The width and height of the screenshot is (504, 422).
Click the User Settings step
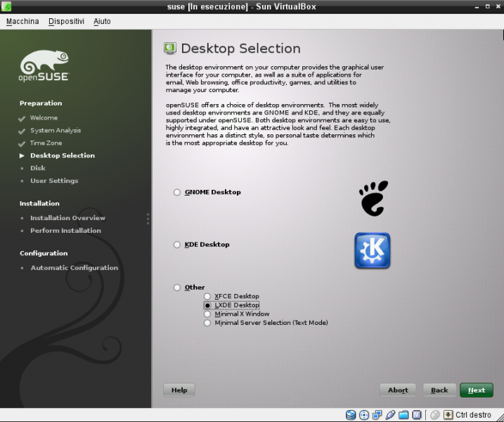(x=54, y=181)
